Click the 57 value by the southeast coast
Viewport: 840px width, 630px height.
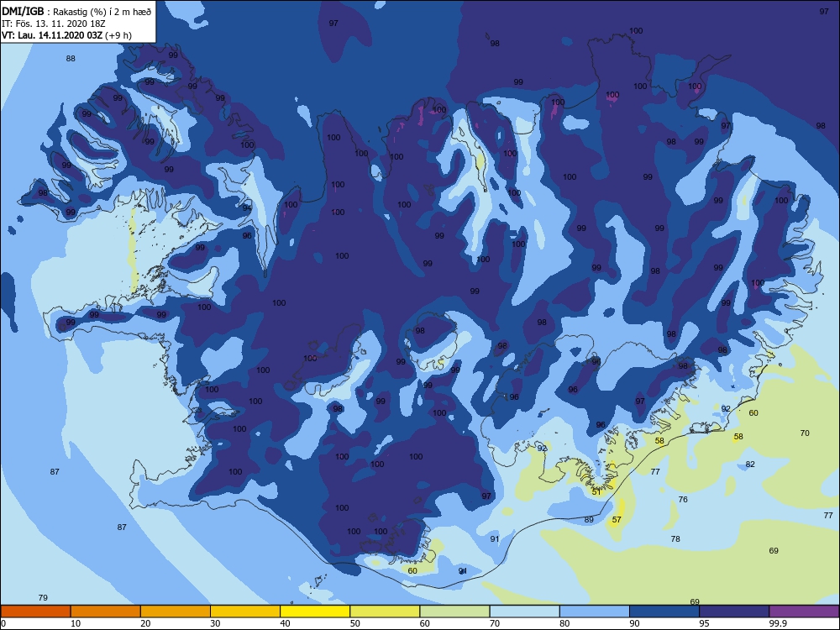click(x=617, y=520)
